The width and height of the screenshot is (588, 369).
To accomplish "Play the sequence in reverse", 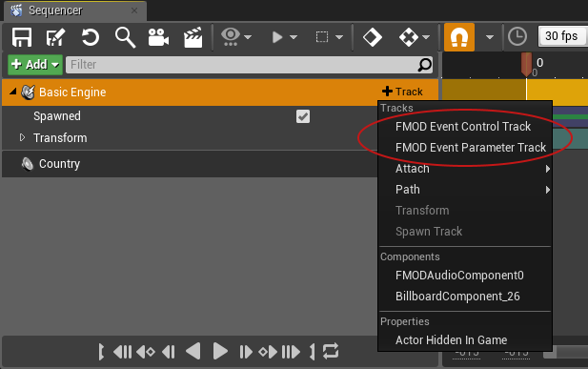I will pos(193,352).
